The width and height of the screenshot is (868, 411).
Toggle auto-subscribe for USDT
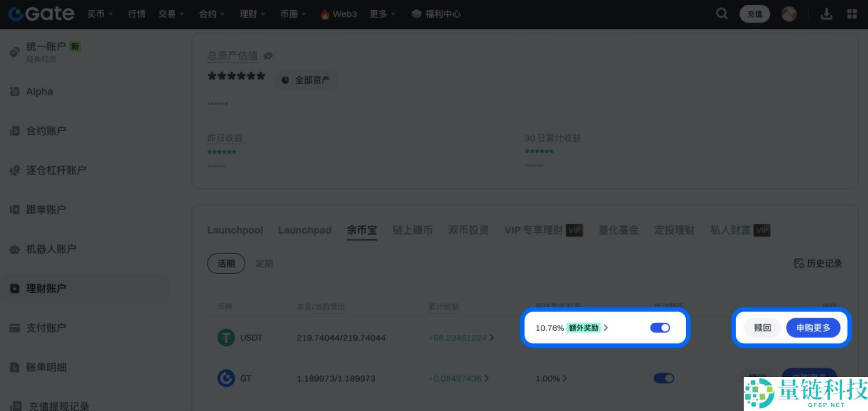(x=660, y=328)
